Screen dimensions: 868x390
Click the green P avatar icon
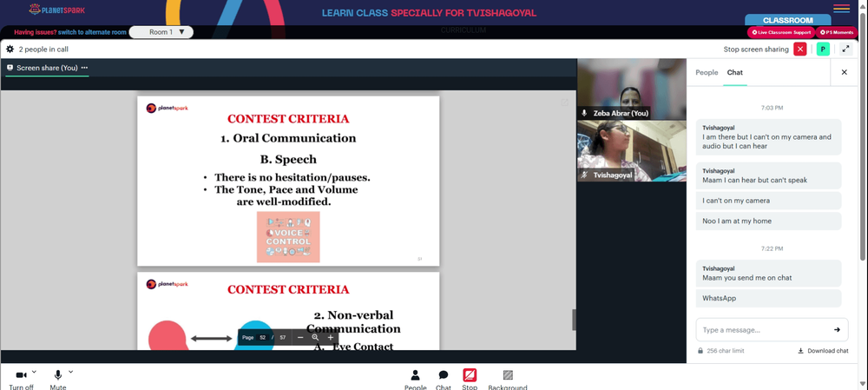(x=823, y=50)
